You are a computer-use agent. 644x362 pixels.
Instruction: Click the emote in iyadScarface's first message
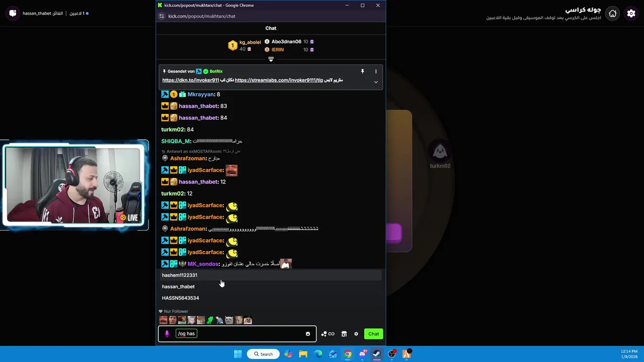point(231,170)
